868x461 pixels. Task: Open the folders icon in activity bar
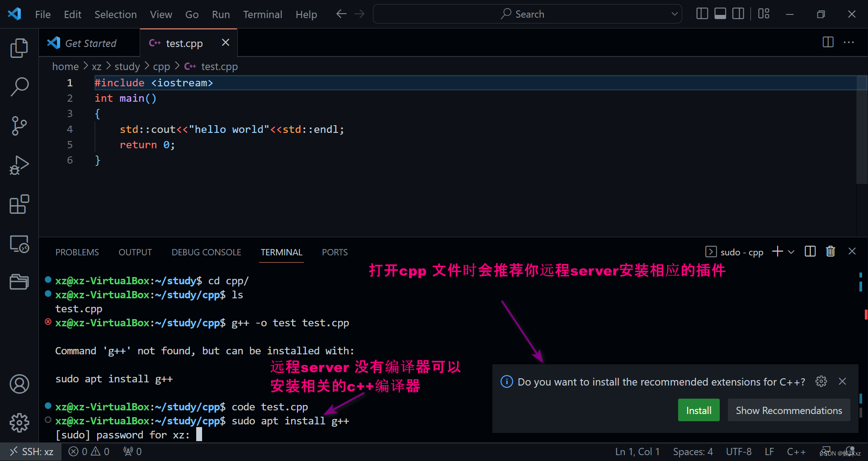click(x=19, y=282)
